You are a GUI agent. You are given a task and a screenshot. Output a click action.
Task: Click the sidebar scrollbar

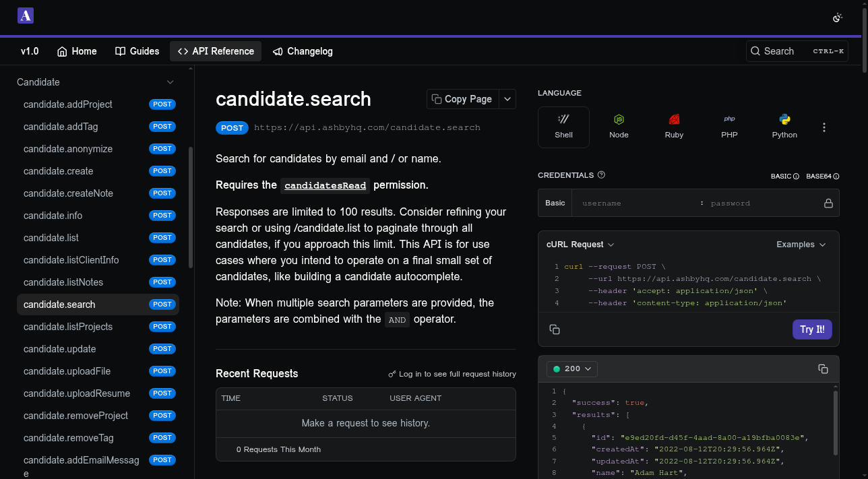pyautogui.click(x=191, y=207)
